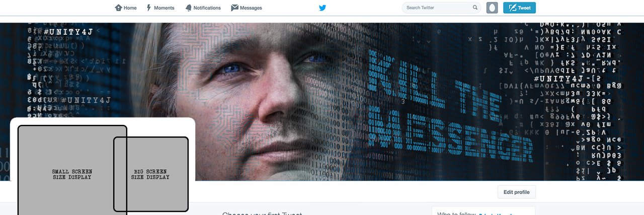Open the Messages label in navbar
This screenshot has height=215, width=644.
click(x=251, y=8)
